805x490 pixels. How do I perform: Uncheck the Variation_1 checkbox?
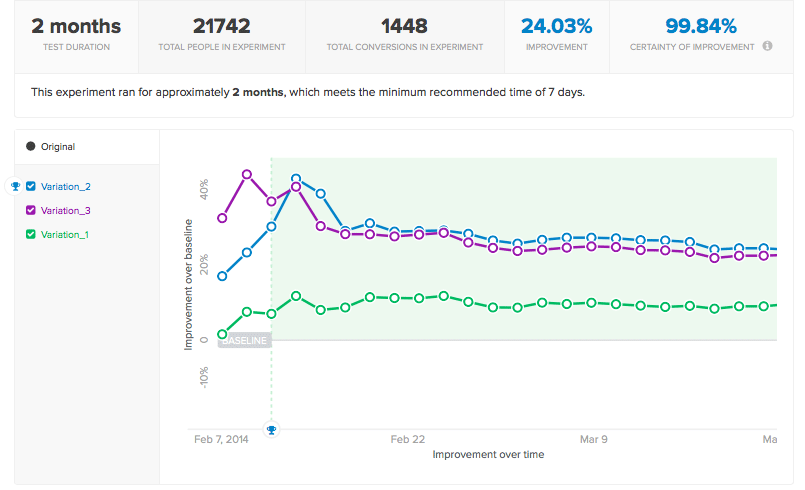point(31,234)
